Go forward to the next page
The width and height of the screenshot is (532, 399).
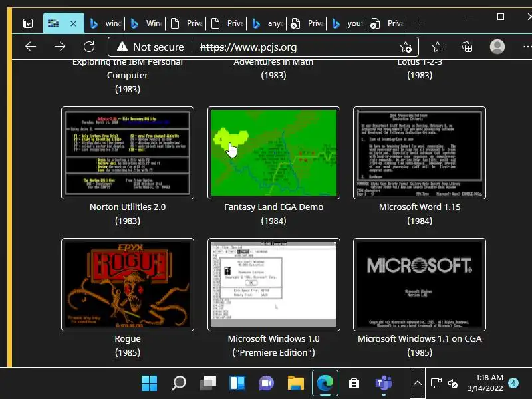[60, 47]
